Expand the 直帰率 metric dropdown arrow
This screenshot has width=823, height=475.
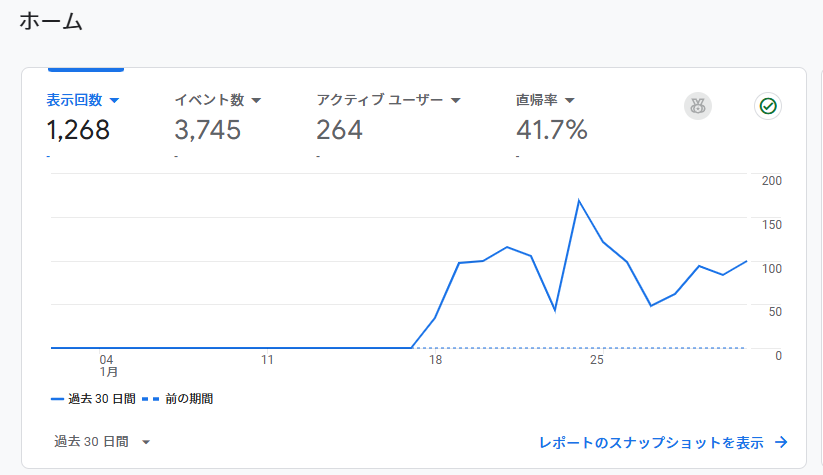tap(570, 101)
